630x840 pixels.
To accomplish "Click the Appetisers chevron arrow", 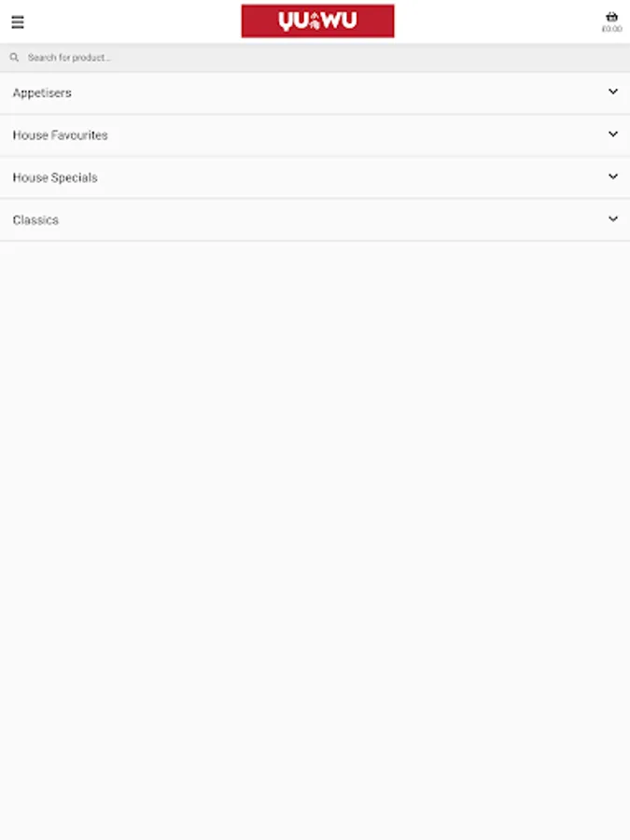I will coord(613,91).
